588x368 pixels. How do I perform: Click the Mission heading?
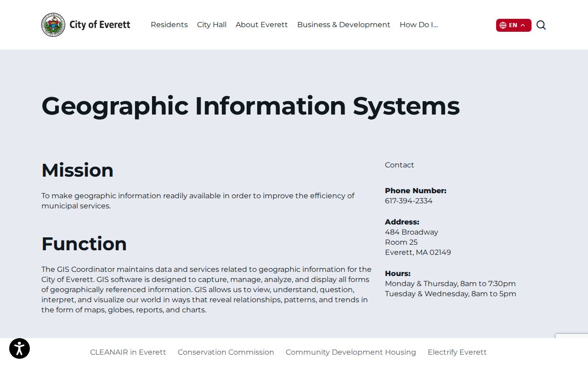[x=78, y=170]
